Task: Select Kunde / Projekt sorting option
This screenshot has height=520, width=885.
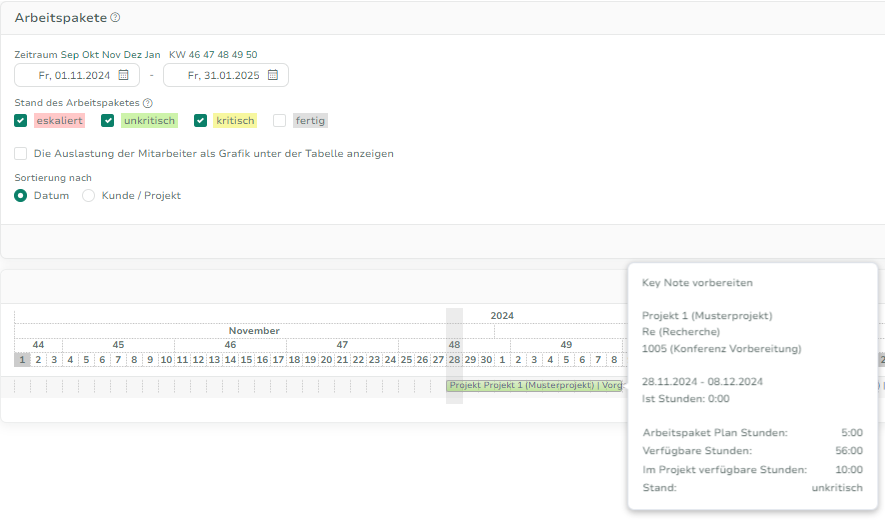Action: 89,196
